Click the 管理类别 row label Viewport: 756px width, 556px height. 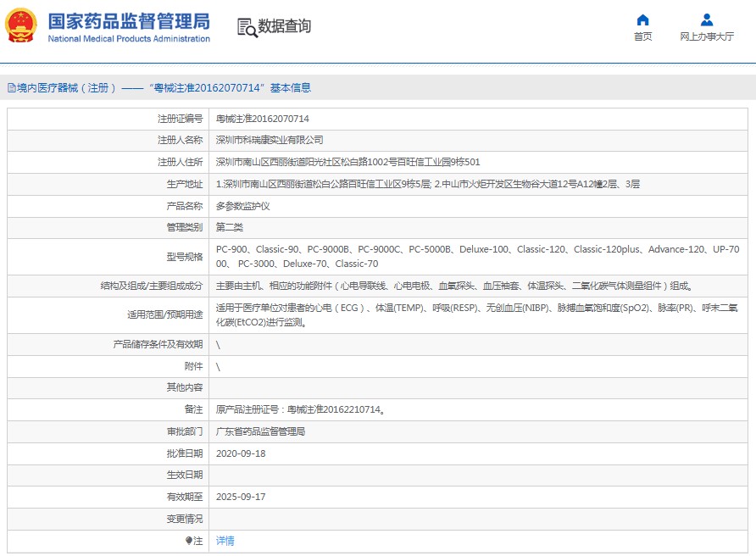coord(185,227)
